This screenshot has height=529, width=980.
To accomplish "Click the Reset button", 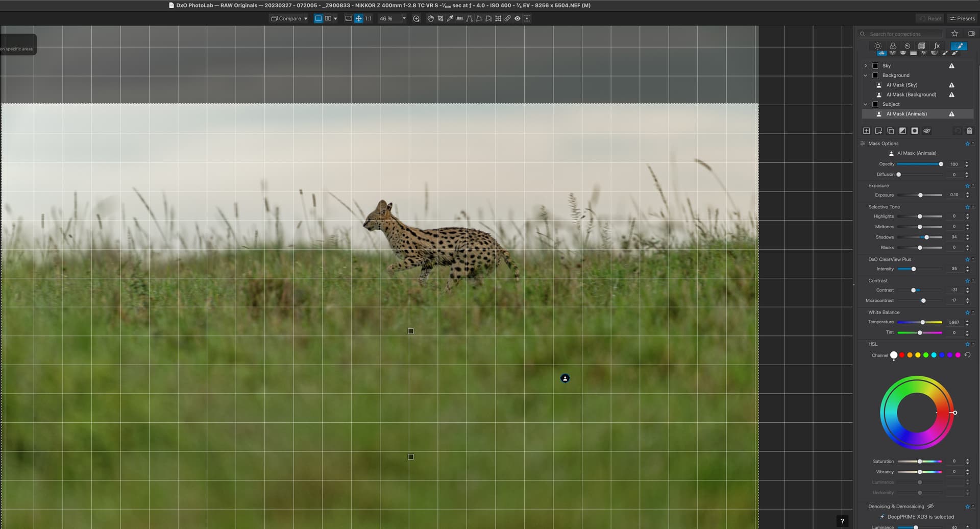I will point(930,18).
